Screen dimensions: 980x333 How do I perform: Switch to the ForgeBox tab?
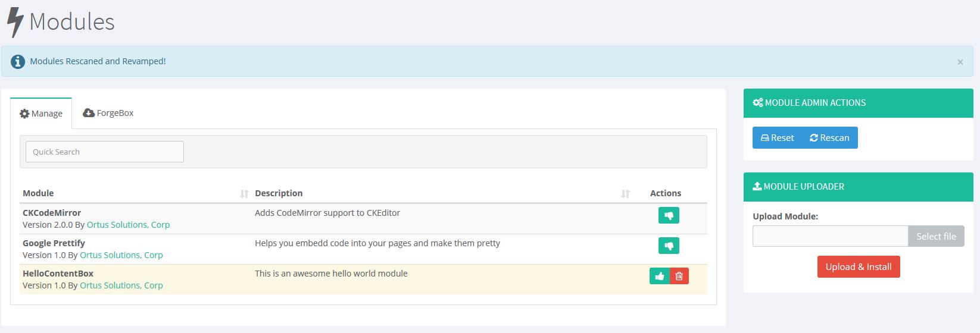coord(108,113)
